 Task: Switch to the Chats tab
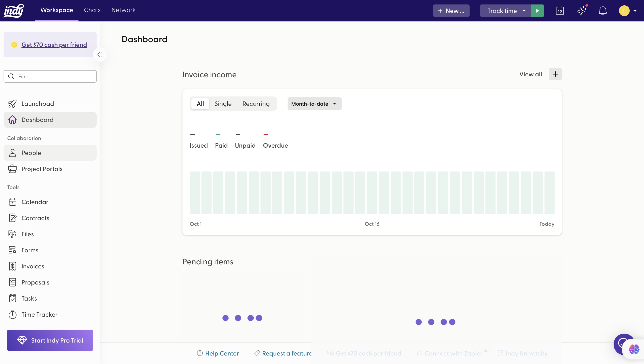(92, 10)
